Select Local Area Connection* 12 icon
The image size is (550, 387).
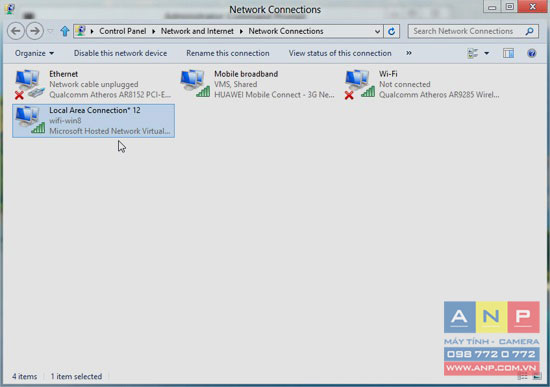point(29,120)
